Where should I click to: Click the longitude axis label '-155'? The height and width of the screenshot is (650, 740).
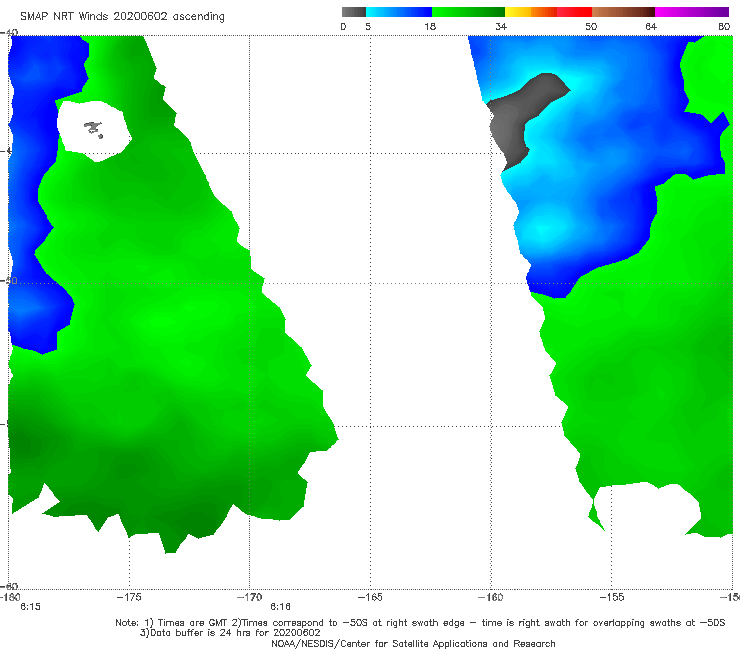pyautogui.click(x=612, y=597)
